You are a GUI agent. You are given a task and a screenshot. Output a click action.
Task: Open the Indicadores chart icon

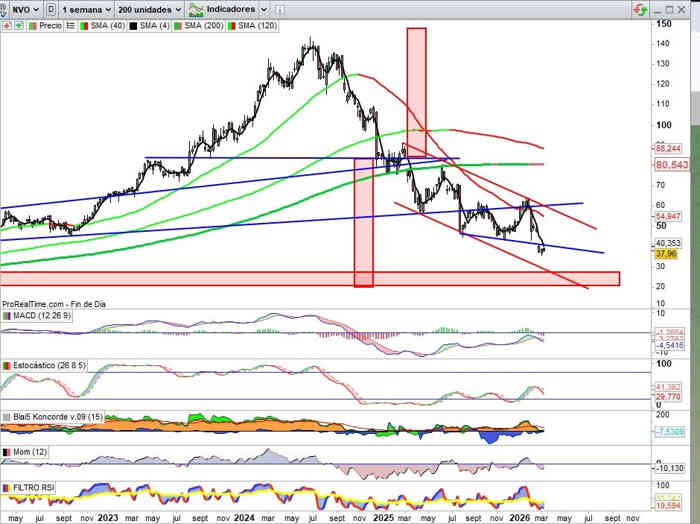tap(197, 8)
